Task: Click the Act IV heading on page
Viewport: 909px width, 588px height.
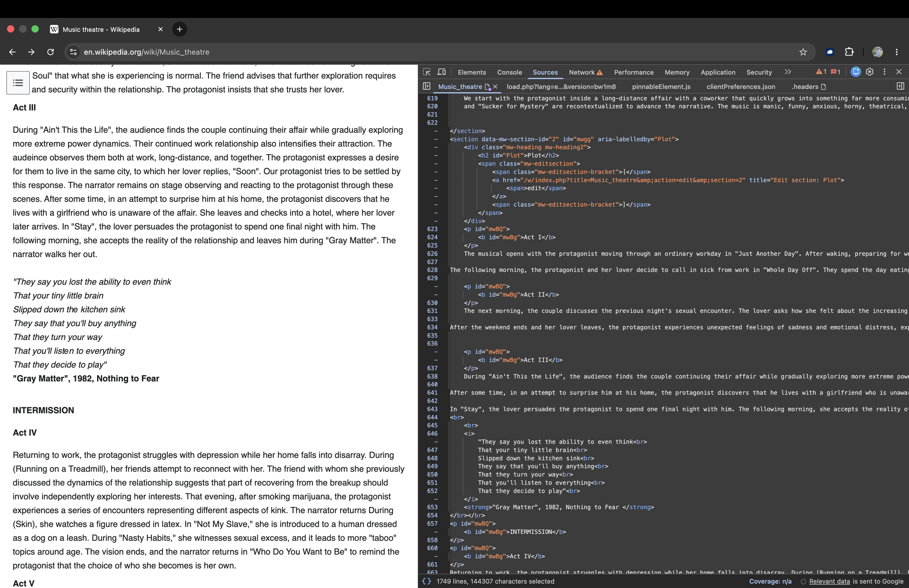Action: click(x=24, y=432)
